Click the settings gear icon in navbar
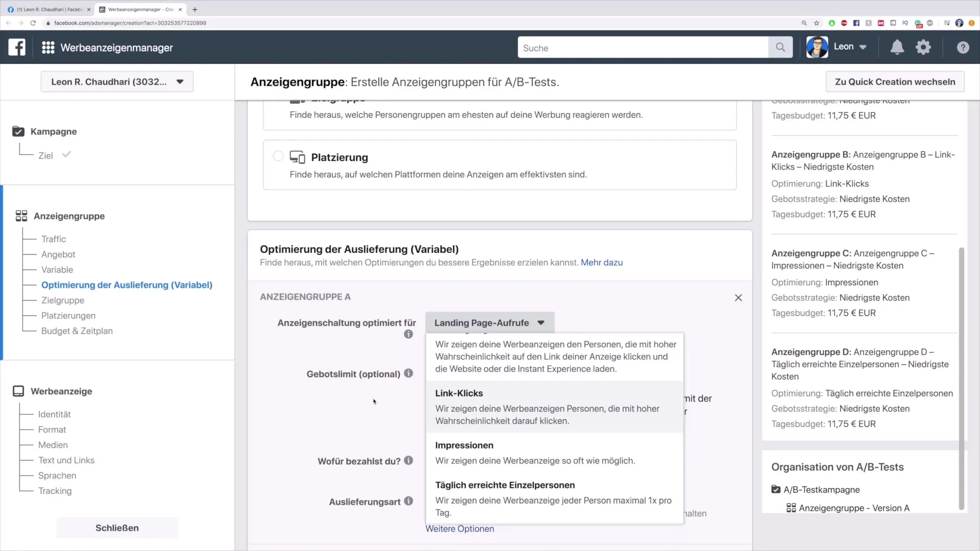 point(923,47)
